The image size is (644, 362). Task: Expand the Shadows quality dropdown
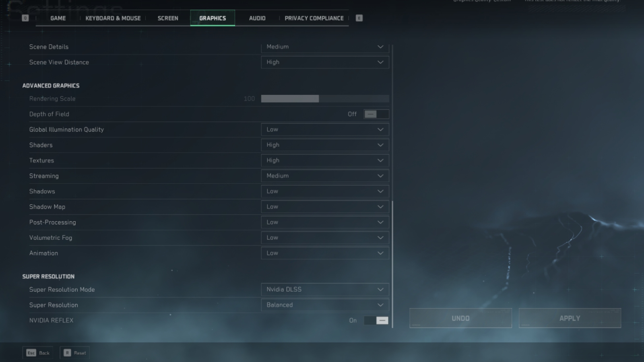pos(325,191)
